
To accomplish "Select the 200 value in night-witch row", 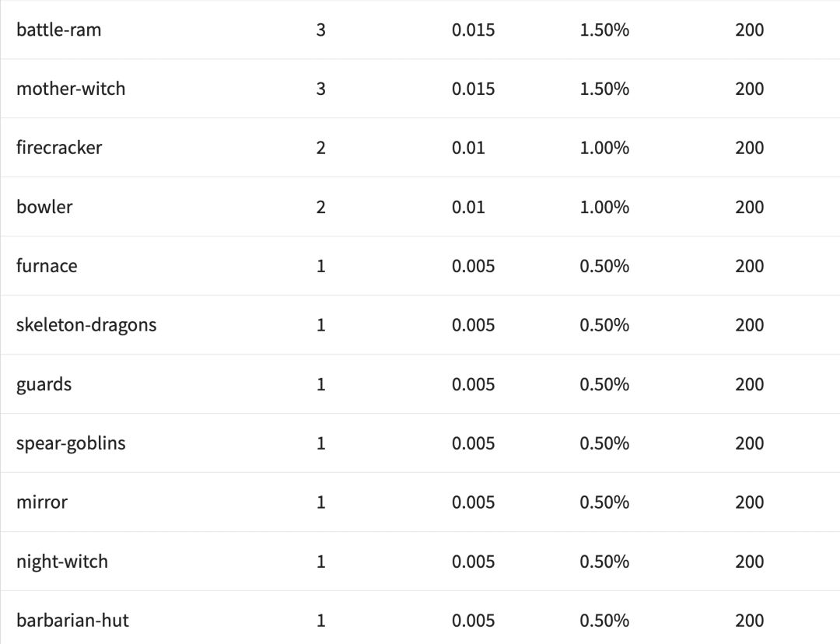I will (749, 562).
